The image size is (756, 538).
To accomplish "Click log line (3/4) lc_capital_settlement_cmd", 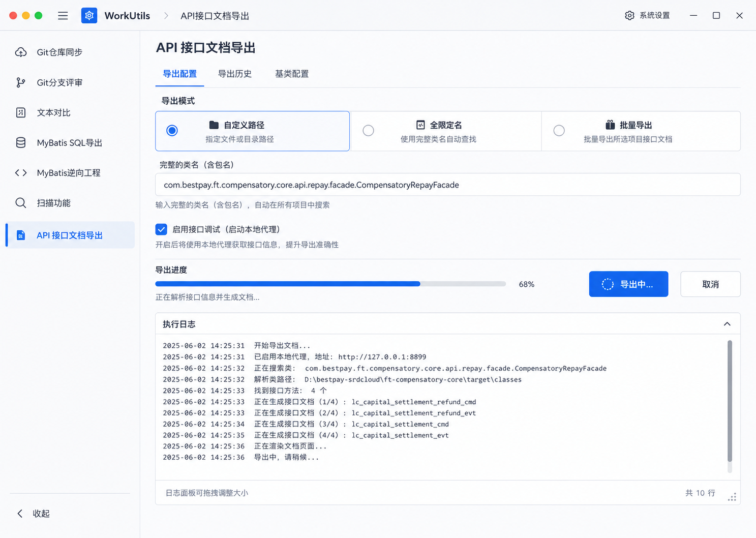I will (306, 424).
